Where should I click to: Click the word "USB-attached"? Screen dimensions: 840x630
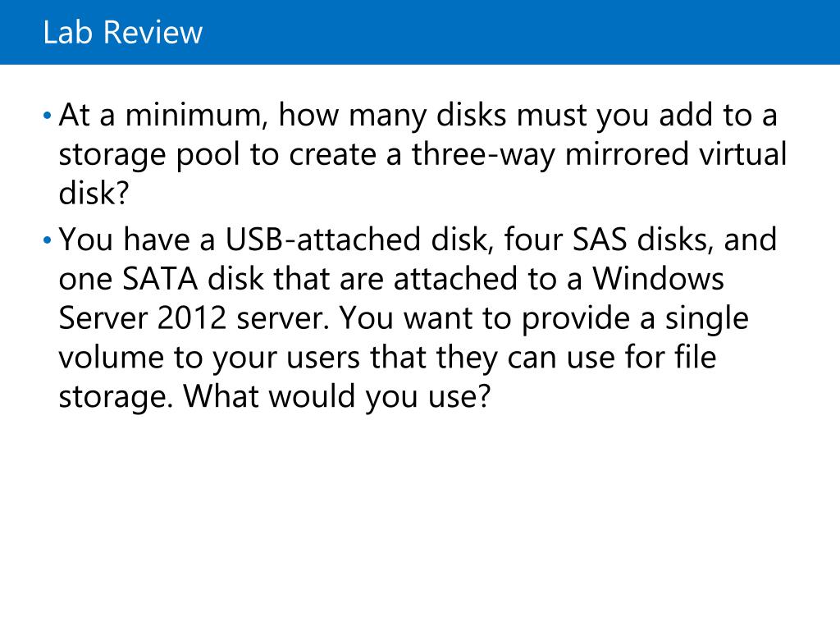point(322,239)
